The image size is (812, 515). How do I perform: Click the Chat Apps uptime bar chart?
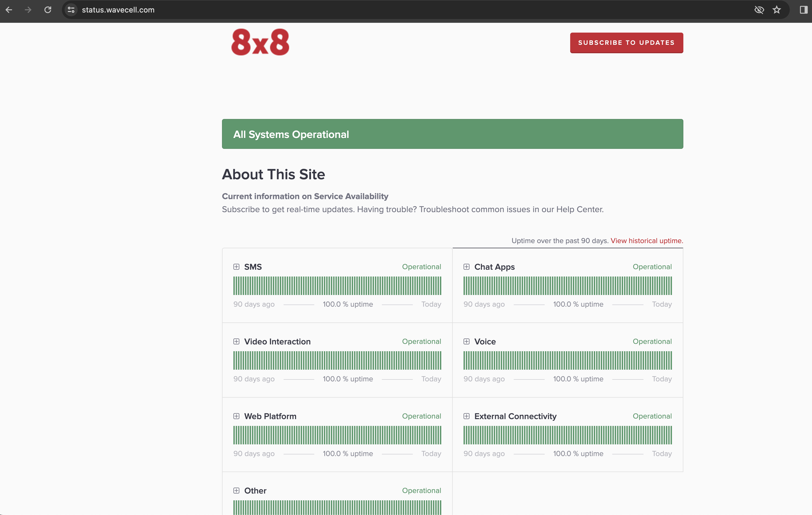pyautogui.click(x=567, y=285)
